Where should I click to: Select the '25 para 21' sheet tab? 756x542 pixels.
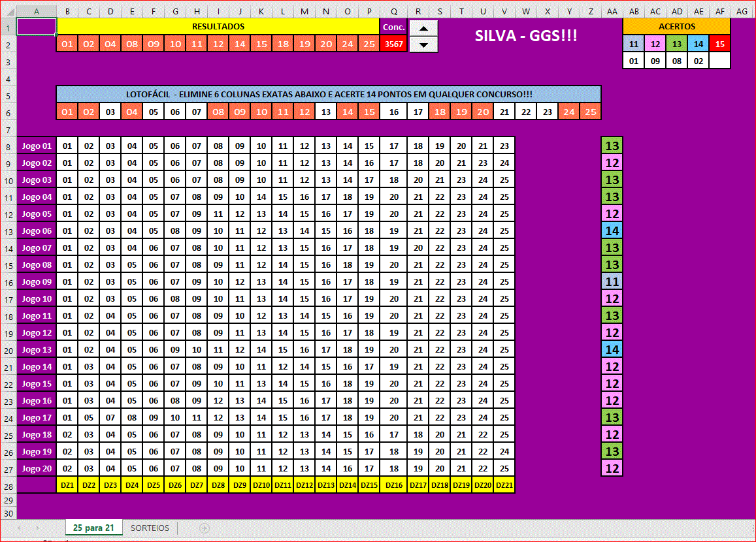[x=93, y=528]
